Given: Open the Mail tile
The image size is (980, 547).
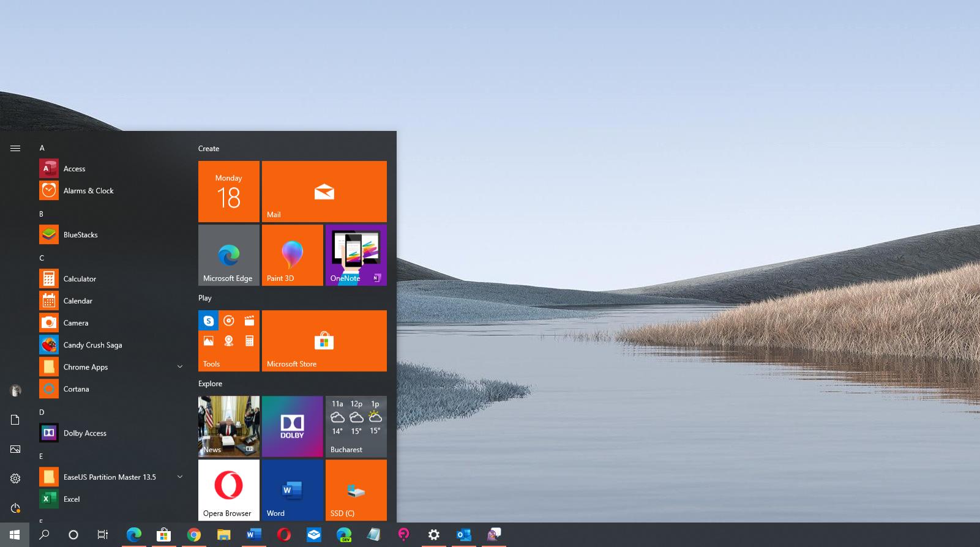Looking at the screenshot, I should click(x=324, y=192).
